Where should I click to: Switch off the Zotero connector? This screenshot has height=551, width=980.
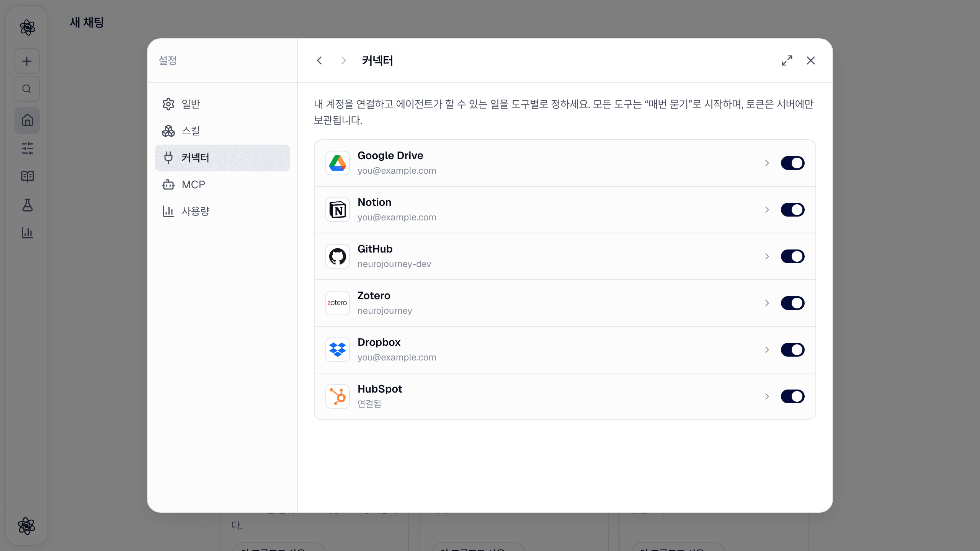(x=792, y=303)
